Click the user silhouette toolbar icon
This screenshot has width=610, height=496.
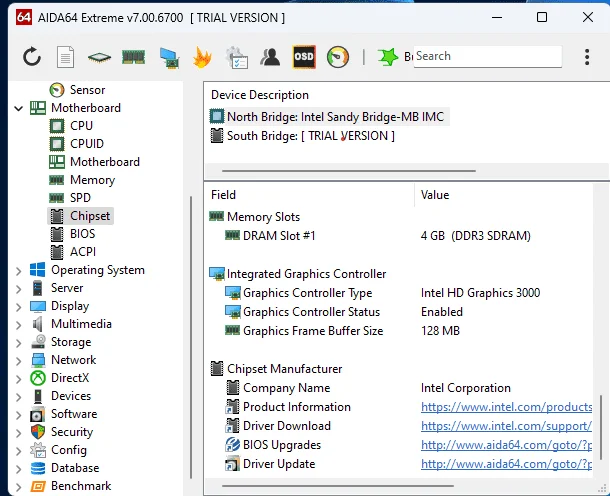pyautogui.click(x=270, y=57)
